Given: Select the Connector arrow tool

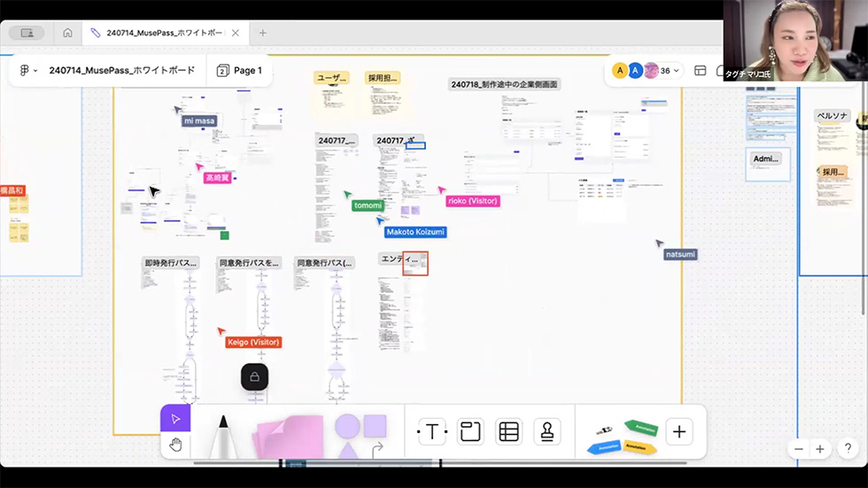Looking at the screenshot, I should click(377, 449).
